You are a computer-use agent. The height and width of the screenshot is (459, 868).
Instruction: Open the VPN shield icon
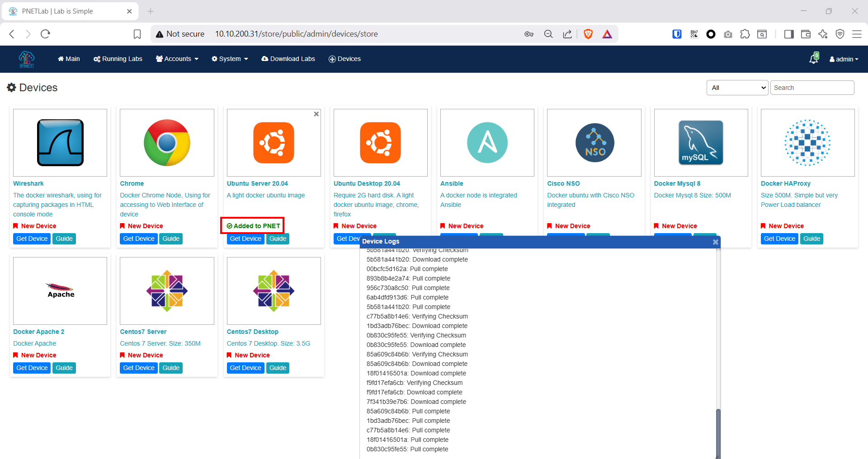840,34
